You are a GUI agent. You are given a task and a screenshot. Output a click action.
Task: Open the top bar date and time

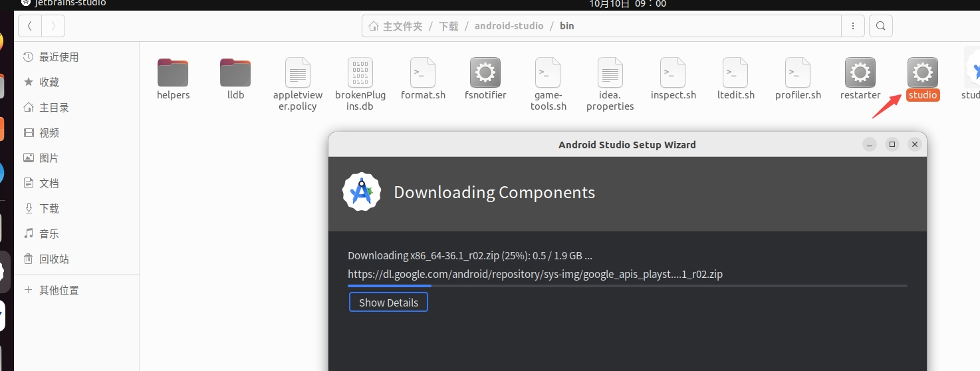[628, 3]
